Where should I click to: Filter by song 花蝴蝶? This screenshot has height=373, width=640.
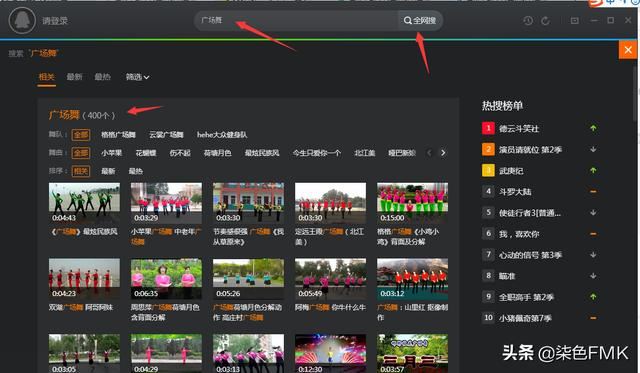click(146, 153)
